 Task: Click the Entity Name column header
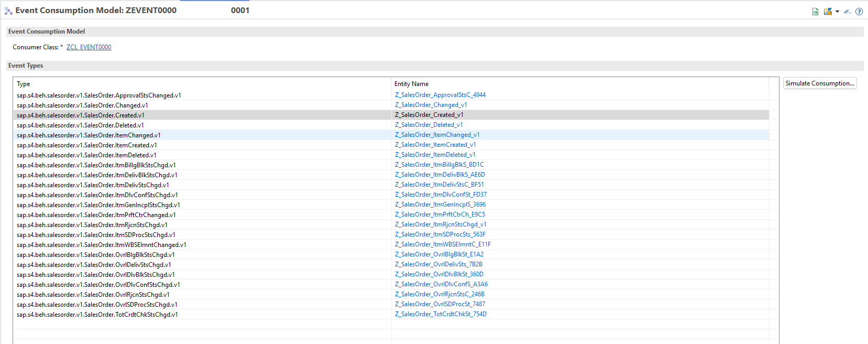click(411, 84)
